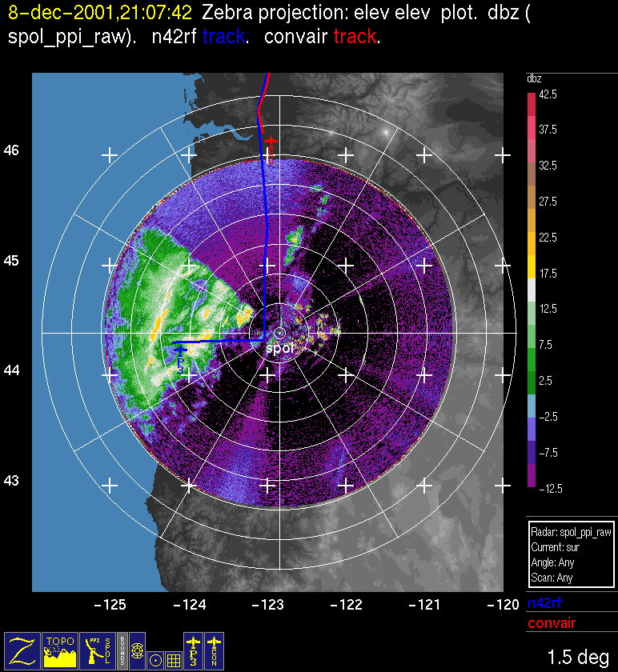
Task: Click the spol radar site label
Action: (x=280, y=348)
